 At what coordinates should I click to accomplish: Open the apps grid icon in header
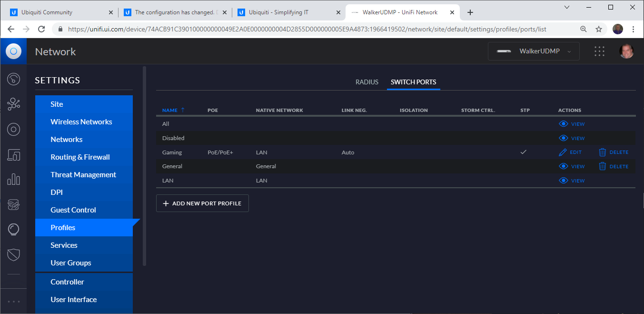click(x=599, y=51)
